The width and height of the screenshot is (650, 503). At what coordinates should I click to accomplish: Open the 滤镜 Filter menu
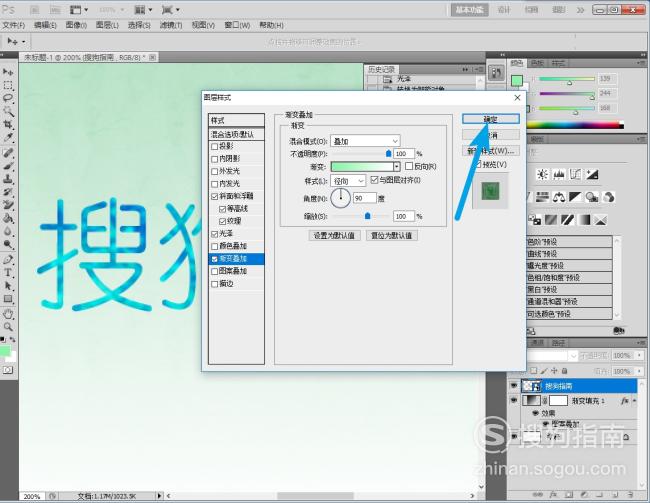(x=171, y=25)
